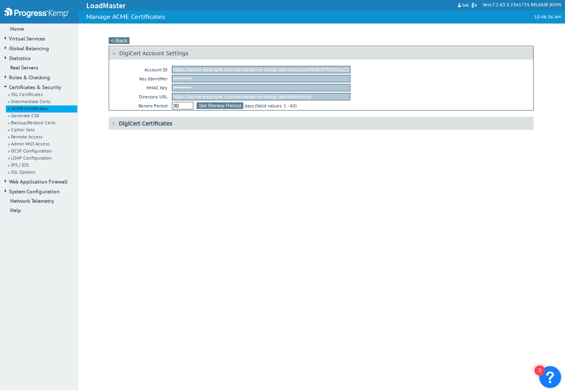The height and width of the screenshot is (392, 565).
Task: Collapse Certificates & Security menu
Action: point(35,87)
